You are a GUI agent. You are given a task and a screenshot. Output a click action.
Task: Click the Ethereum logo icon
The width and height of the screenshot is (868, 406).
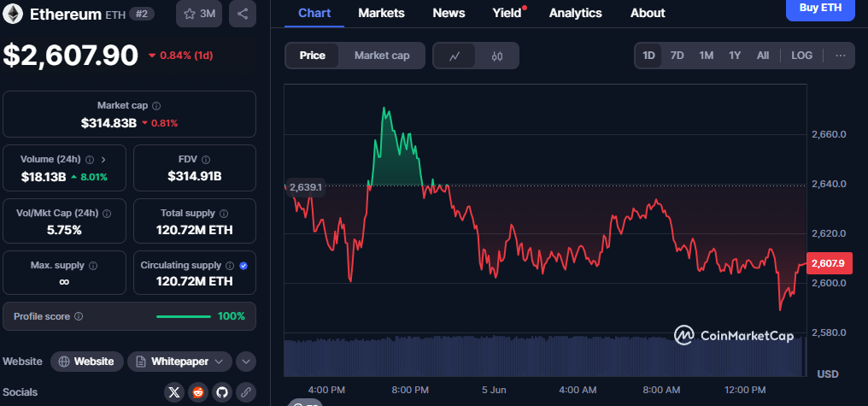pos(13,14)
